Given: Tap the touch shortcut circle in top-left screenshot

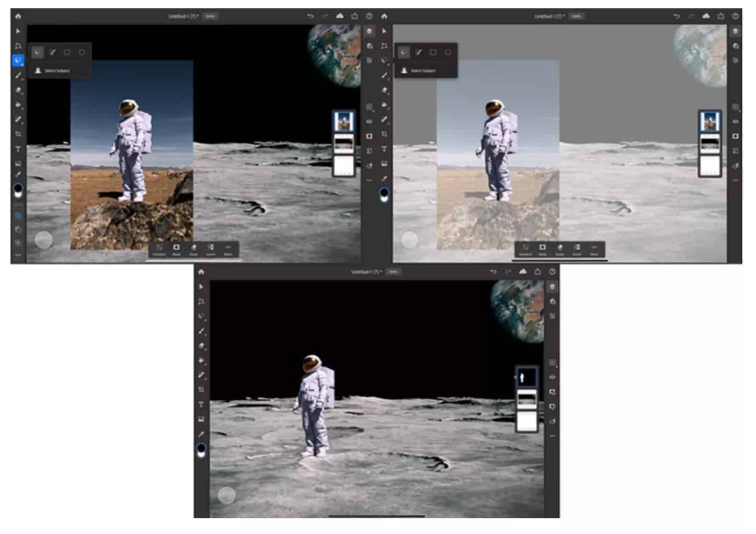Looking at the screenshot, I should (43, 240).
